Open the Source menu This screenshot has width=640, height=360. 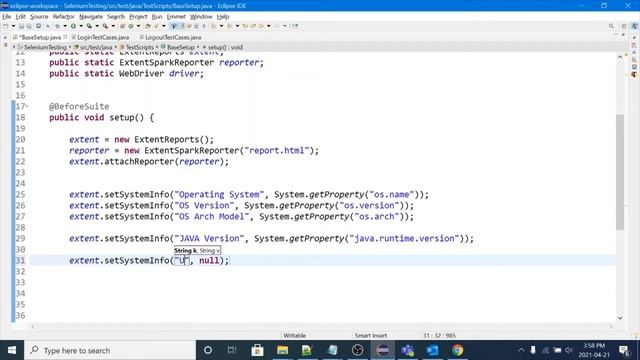pyautogui.click(x=39, y=17)
